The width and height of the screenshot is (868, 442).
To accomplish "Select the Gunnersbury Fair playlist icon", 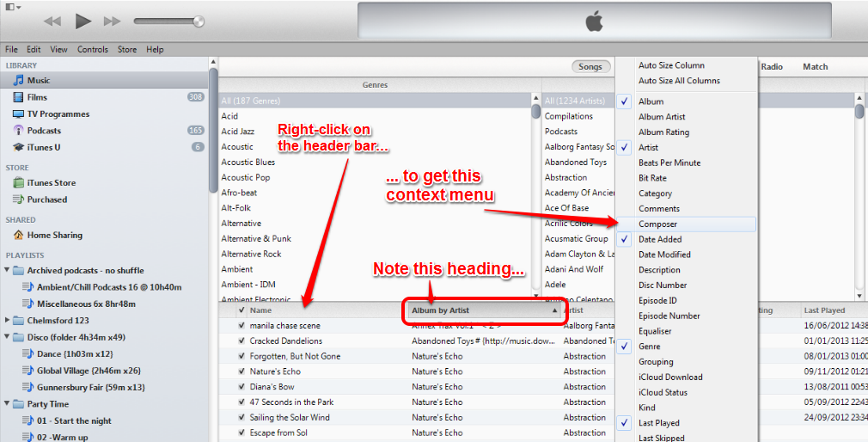I will click(28, 387).
